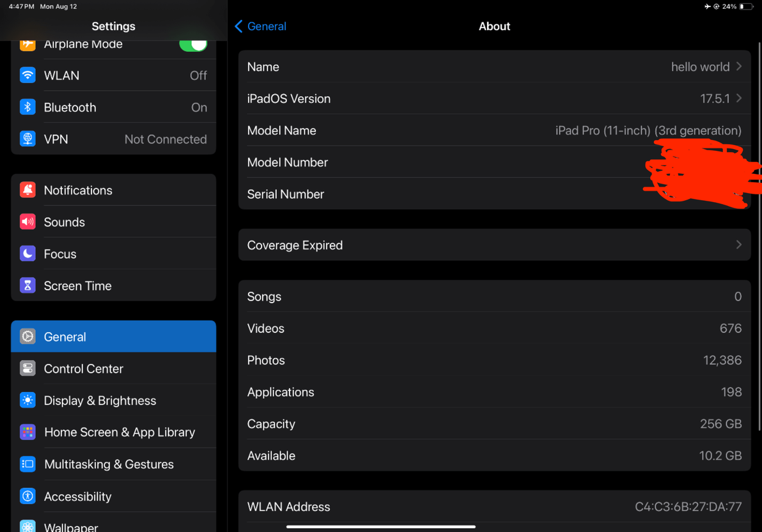Click the About page scrollbar
The image size is (762, 532).
click(x=759, y=237)
